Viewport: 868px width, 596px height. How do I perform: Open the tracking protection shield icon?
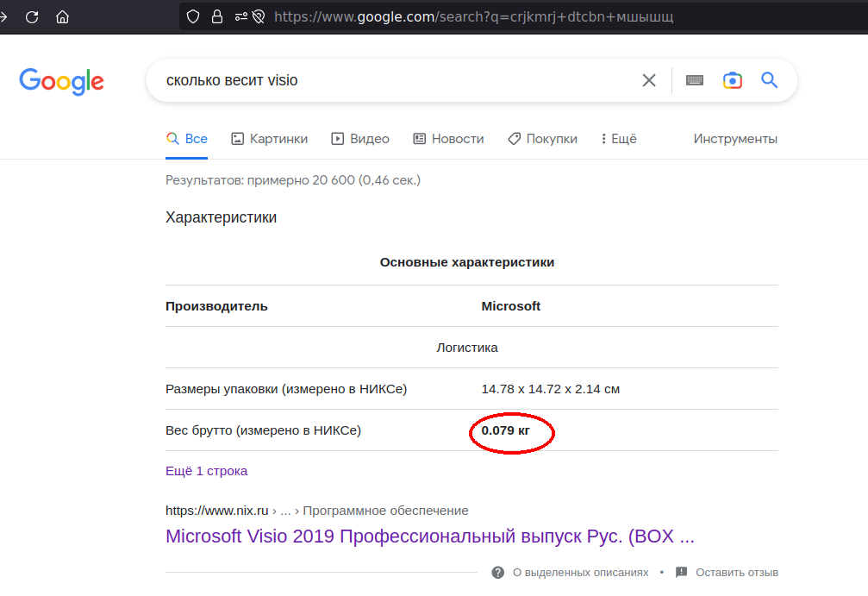(192, 17)
